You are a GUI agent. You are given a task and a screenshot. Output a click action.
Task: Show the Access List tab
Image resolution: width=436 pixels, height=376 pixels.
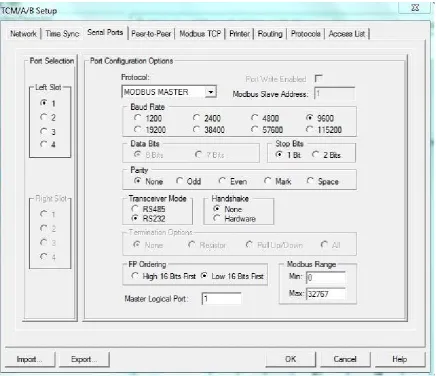point(347,34)
